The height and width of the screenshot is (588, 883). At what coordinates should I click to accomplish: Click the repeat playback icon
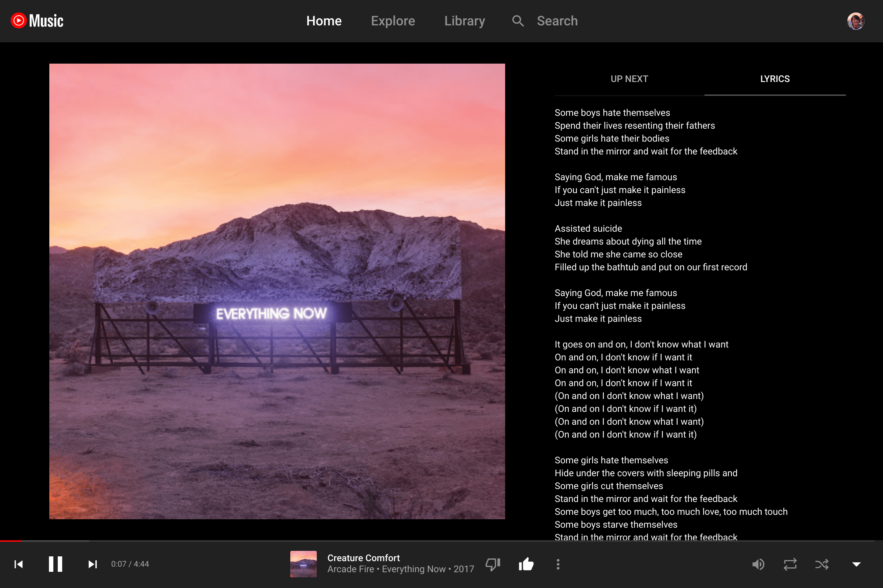coord(789,564)
